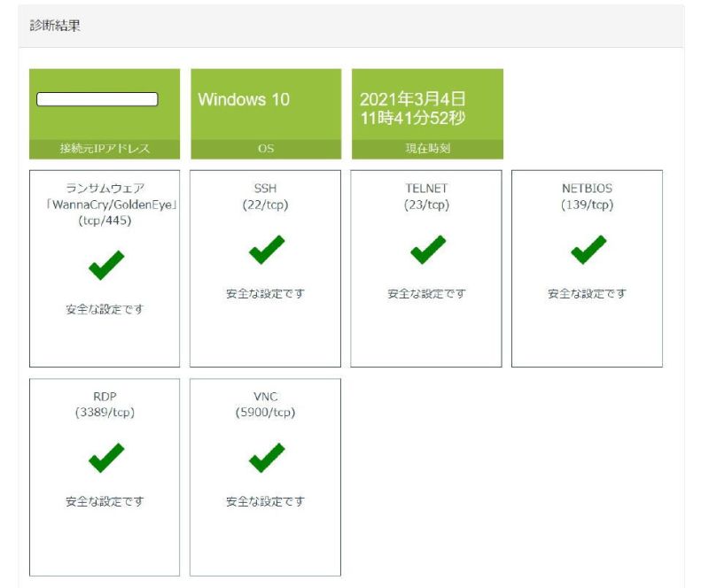
Task: Click 安全な設定です under the RDP checkmark
Action: pyautogui.click(x=105, y=501)
